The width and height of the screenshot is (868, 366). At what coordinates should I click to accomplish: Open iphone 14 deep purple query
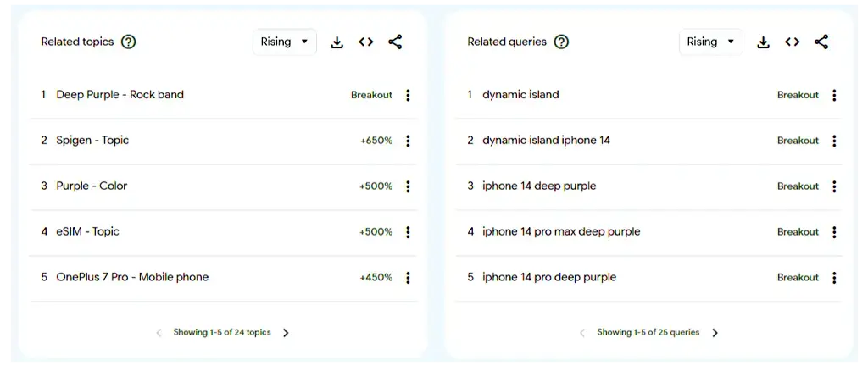tap(539, 186)
